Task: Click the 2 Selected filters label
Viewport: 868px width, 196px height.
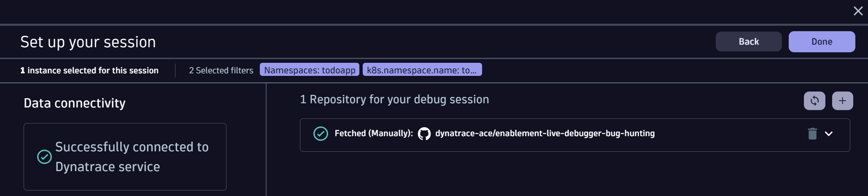Action: point(221,70)
